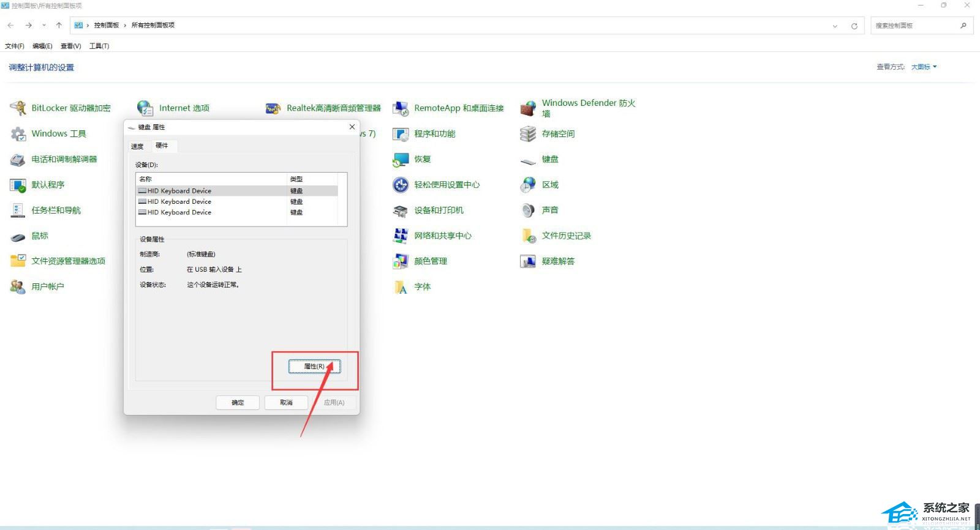This screenshot has width=980, height=530.
Task: Click the 取消 button
Action: coord(286,403)
